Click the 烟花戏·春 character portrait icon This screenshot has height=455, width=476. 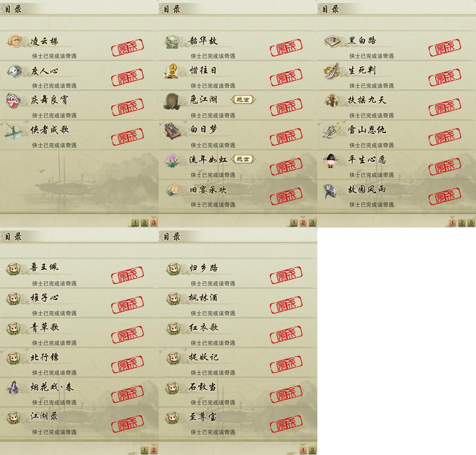(x=13, y=387)
